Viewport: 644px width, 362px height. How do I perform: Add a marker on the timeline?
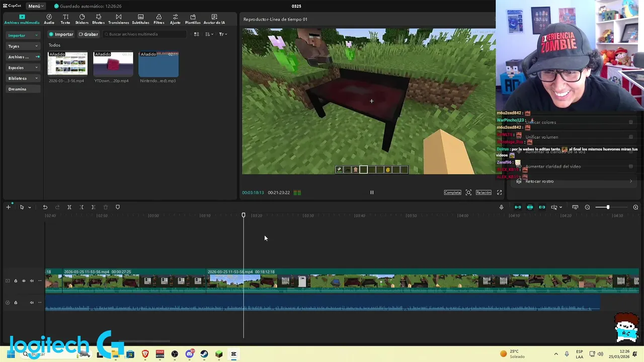coord(118,207)
